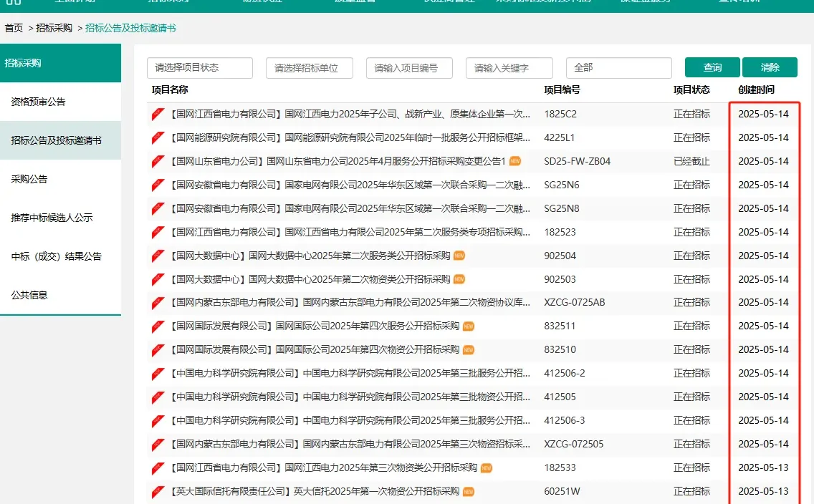Viewport: 814px width, 504px height.
Task: Open the 国网国际公司 第四次物资公开招标采购 notice
Action: click(315, 350)
